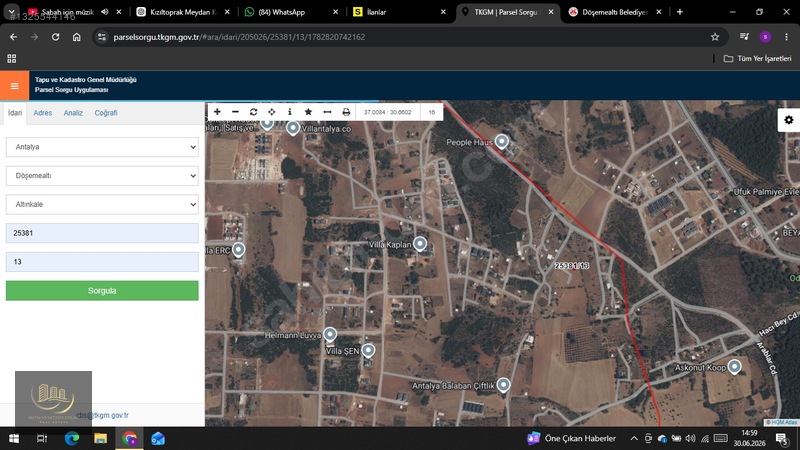Viewport: 800px width, 450px height.
Task: View site information icon in address bar
Action: pyautogui.click(x=102, y=37)
